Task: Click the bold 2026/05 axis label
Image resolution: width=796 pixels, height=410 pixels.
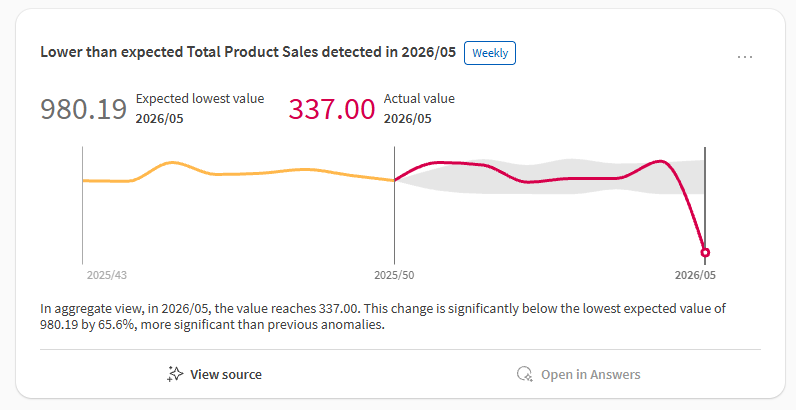Action: point(695,274)
